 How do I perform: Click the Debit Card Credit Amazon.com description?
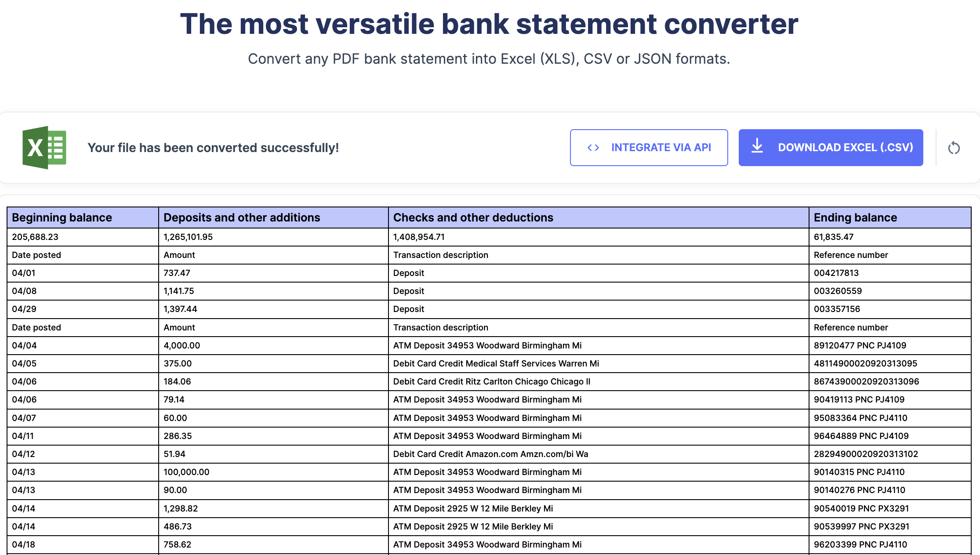[491, 454]
